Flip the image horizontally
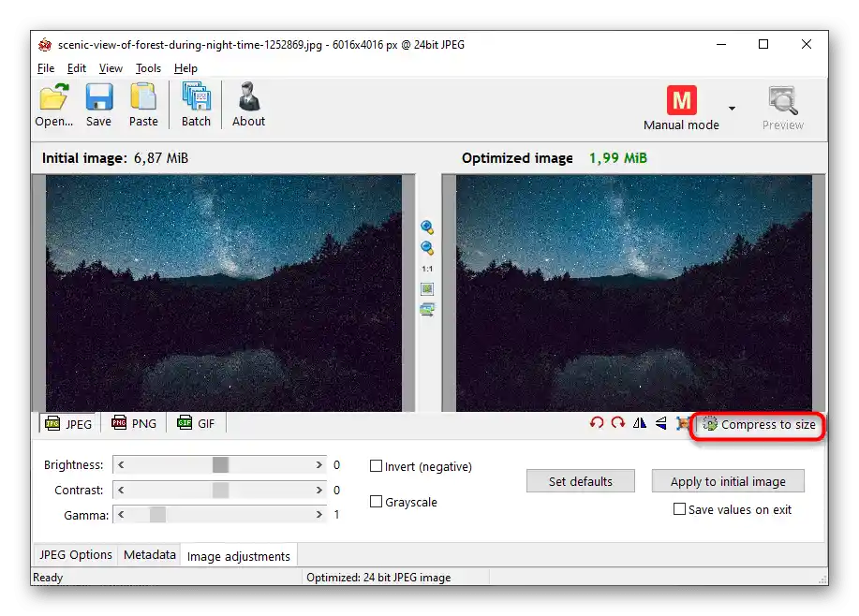Image resolution: width=859 pixels, height=616 pixels. click(x=639, y=423)
